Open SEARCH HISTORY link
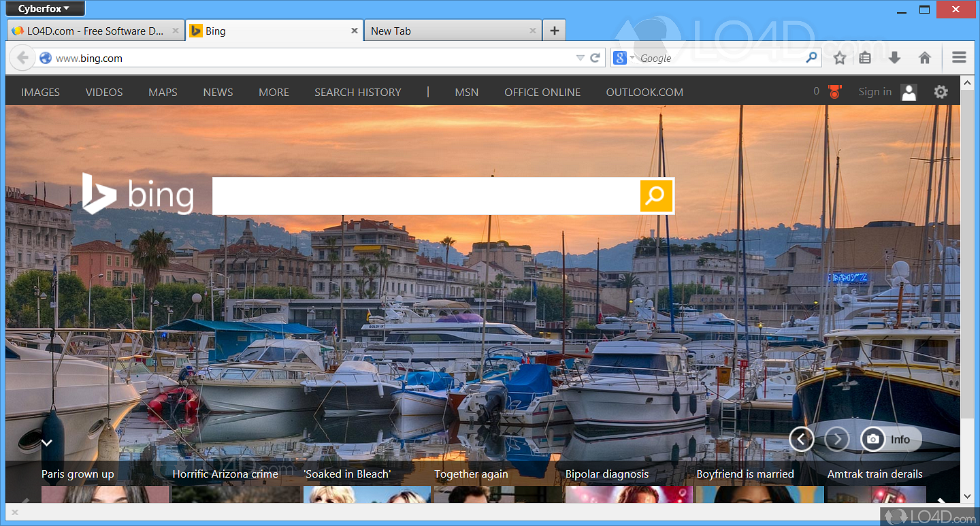Screen dimensions: 980x526 tap(358, 92)
